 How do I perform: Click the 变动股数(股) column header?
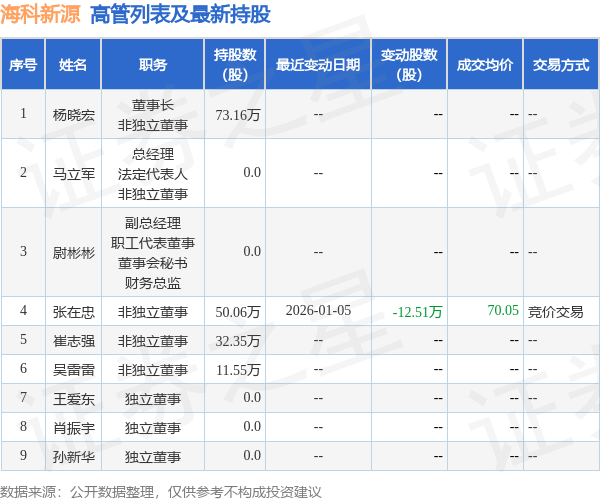click(x=409, y=65)
